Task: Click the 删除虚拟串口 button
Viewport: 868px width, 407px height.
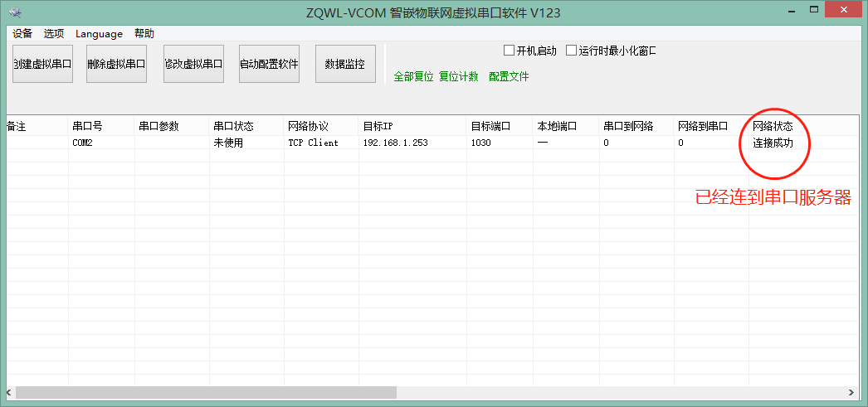Action: click(117, 64)
